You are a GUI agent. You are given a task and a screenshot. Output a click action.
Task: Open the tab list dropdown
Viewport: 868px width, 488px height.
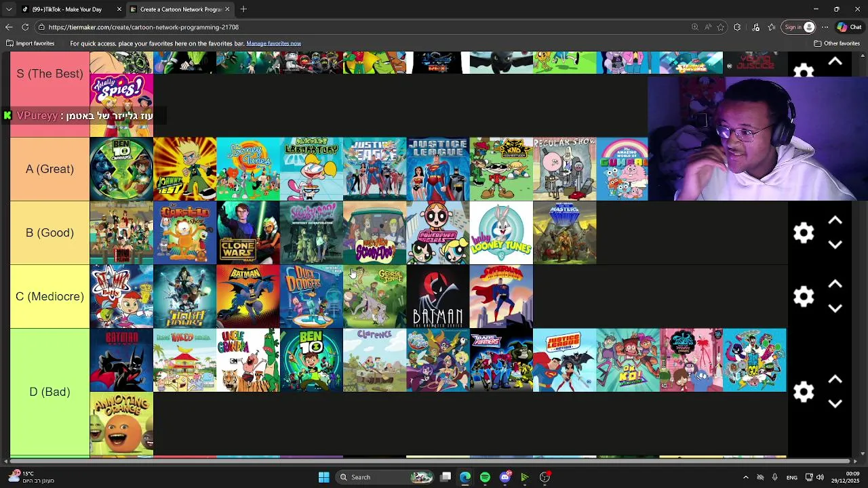click(x=9, y=9)
